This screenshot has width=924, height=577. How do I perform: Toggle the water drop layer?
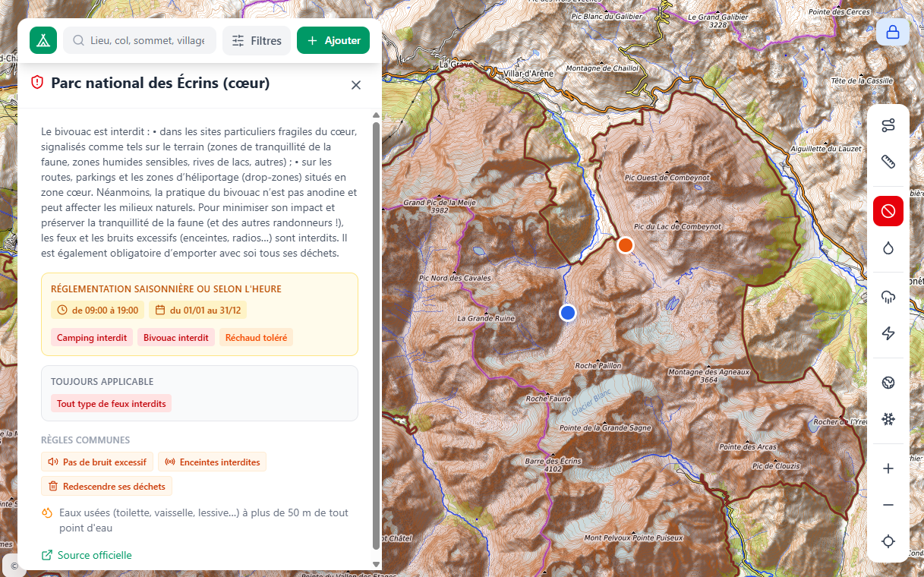(888, 248)
